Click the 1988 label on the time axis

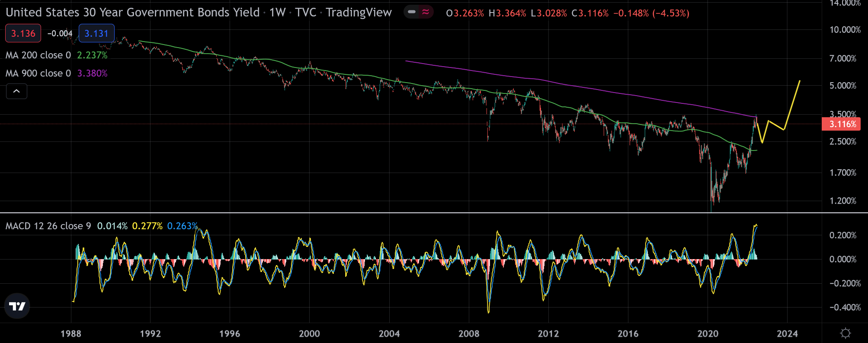point(70,333)
